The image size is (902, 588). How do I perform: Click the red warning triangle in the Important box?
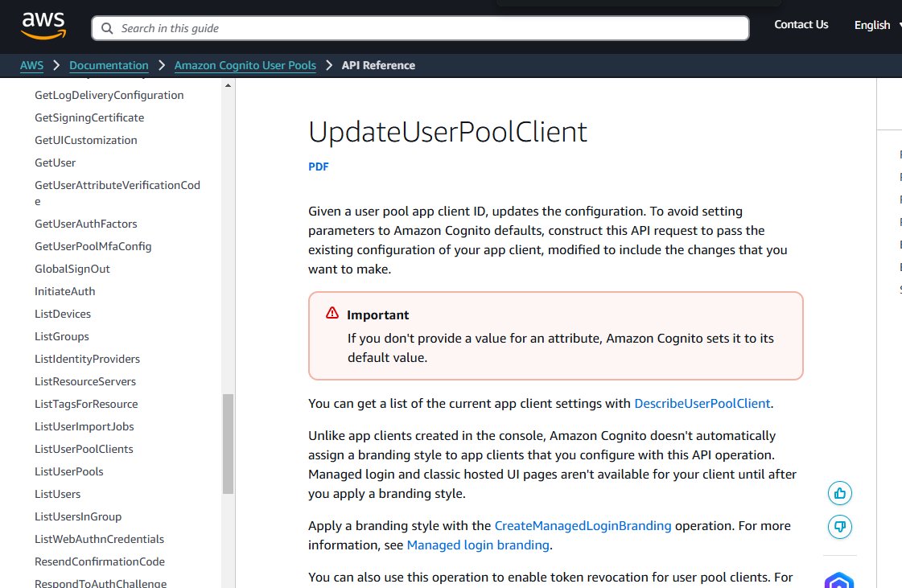tap(332, 313)
